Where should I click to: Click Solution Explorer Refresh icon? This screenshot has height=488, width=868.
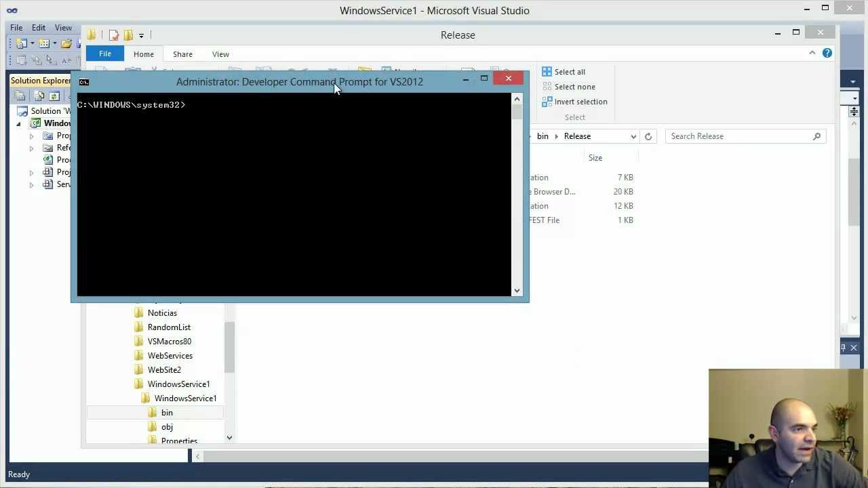pyautogui.click(x=55, y=96)
